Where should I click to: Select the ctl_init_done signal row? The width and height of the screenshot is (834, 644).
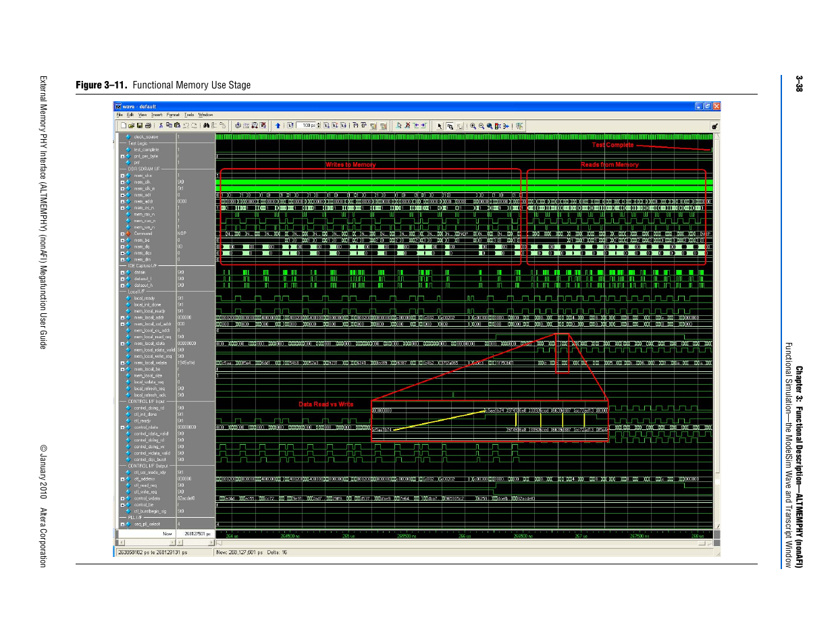click(145, 414)
